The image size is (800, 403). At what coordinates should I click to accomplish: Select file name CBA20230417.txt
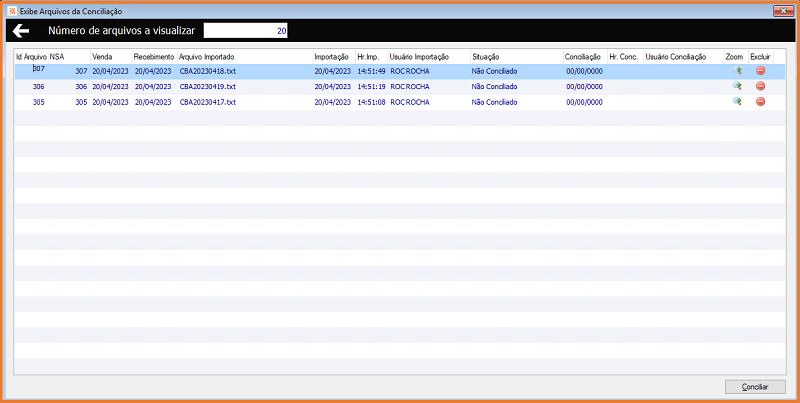(208, 102)
